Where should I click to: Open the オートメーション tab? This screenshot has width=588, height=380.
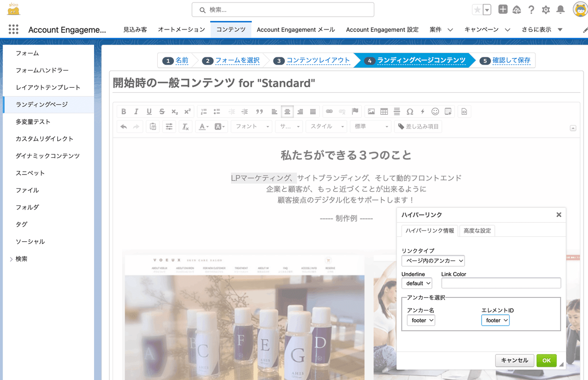click(x=181, y=29)
